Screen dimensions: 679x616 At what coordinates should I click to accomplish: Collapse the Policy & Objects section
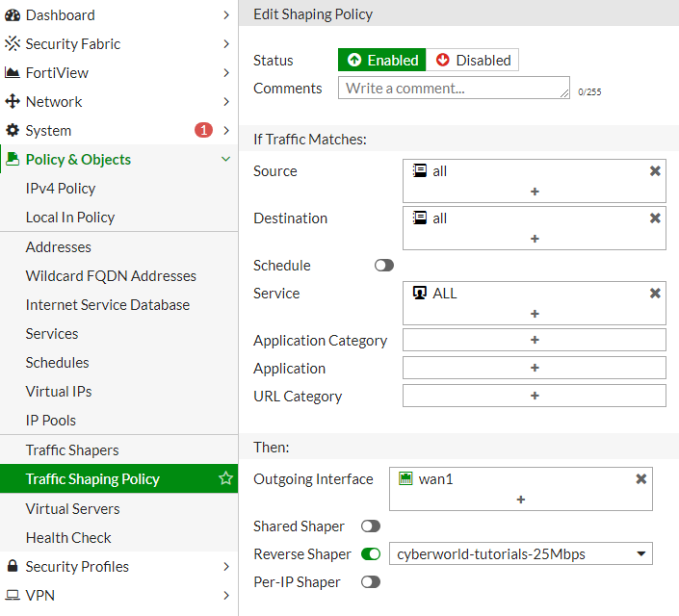(225, 159)
